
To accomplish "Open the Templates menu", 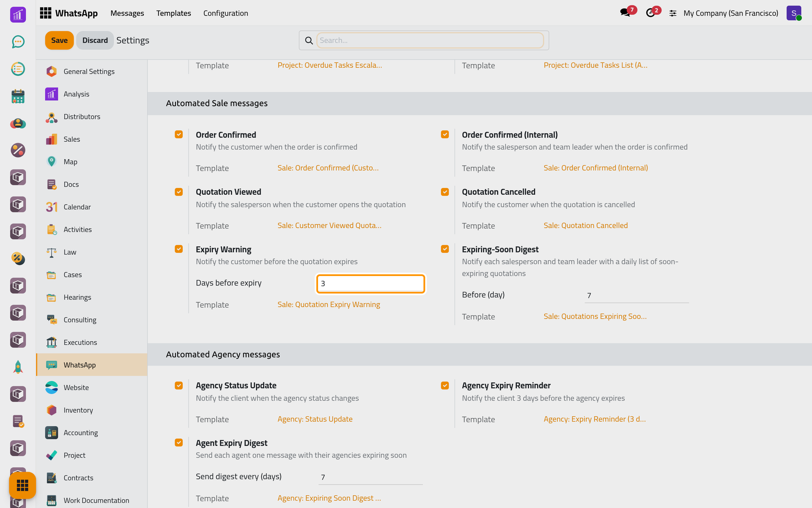I will click(x=174, y=13).
